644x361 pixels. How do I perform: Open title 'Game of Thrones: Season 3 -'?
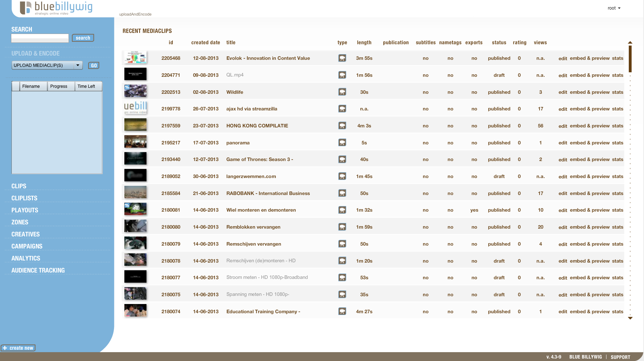260,159
